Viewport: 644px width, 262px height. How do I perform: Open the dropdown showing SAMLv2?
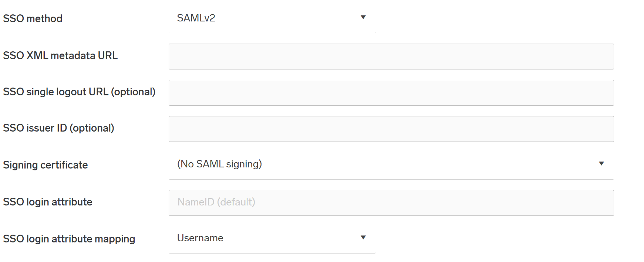click(196, 18)
